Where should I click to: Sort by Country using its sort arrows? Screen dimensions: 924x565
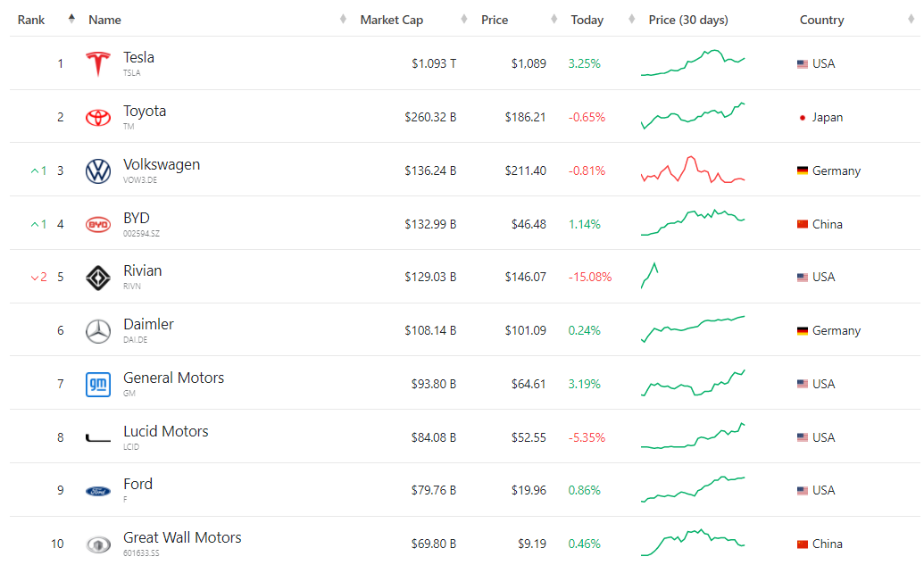912,20
